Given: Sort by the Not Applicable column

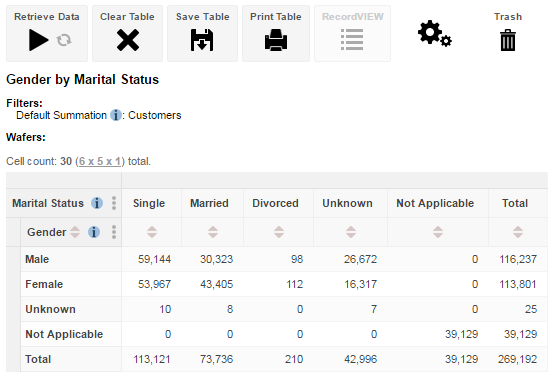Looking at the screenshot, I should point(438,232).
